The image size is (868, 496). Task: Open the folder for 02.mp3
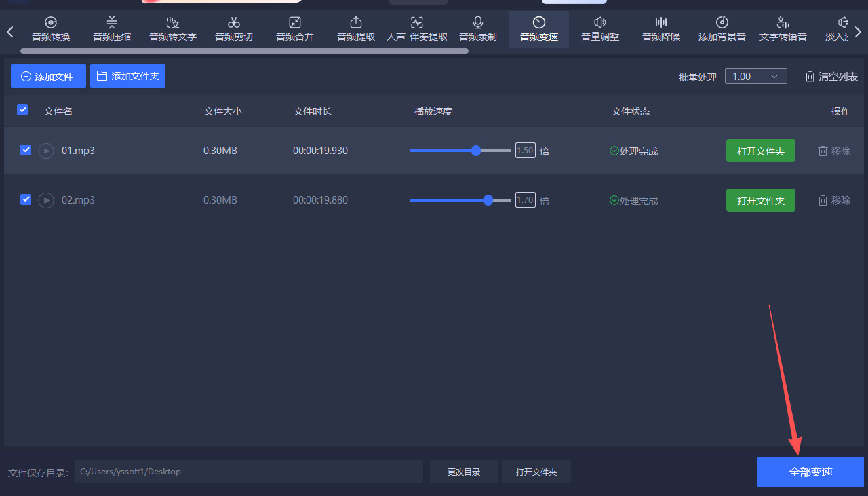[x=761, y=200]
